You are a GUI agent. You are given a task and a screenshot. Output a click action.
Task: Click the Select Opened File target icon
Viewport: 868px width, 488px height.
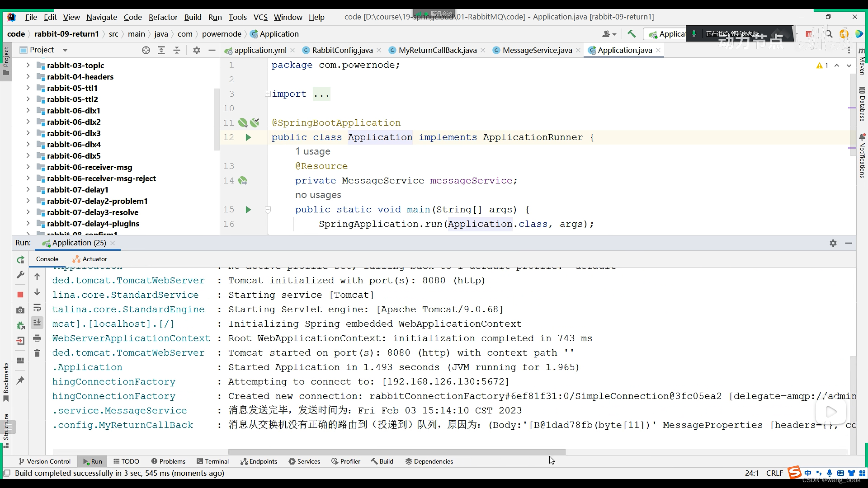tap(146, 50)
